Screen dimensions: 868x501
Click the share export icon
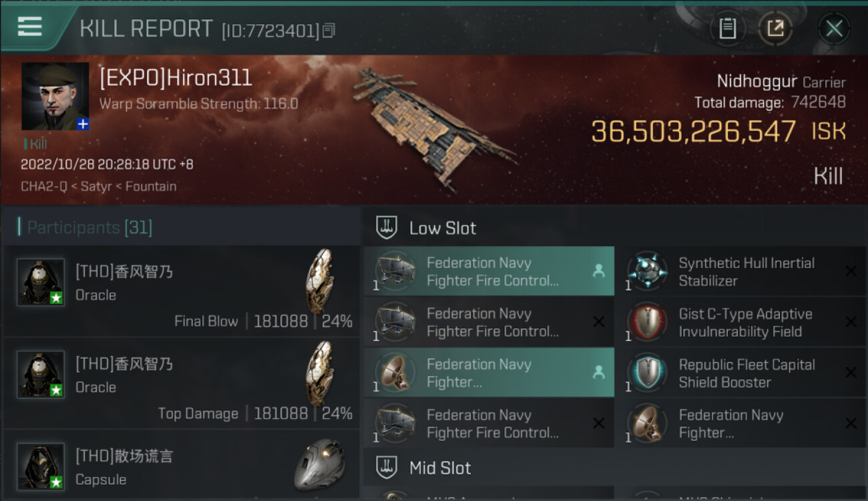[x=775, y=28]
